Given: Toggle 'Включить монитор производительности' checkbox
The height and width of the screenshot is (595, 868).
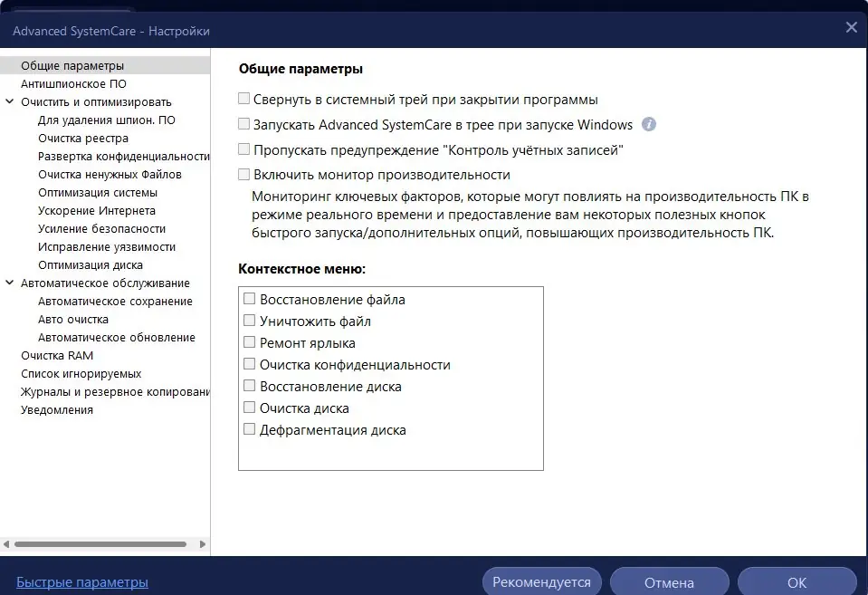Looking at the screenshot, I should coord(243,174).
